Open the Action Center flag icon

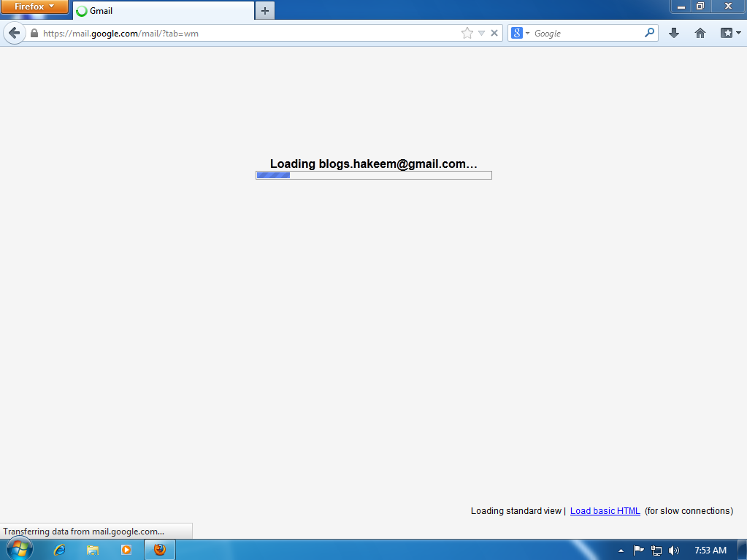click(638, 551)
